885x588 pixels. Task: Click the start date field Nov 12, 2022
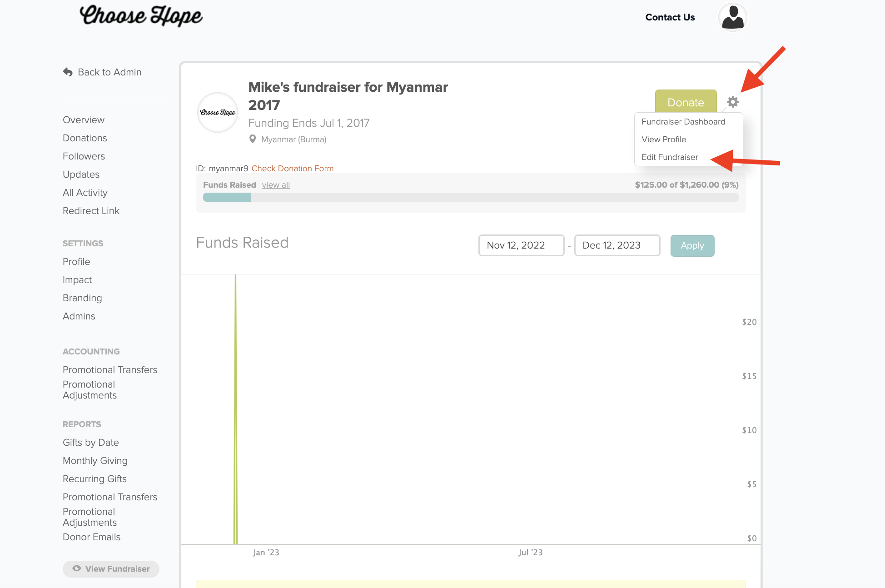521,245
